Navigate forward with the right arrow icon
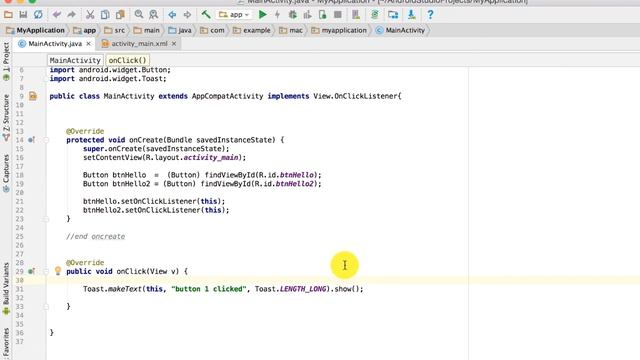 click(x=187, y=15)
